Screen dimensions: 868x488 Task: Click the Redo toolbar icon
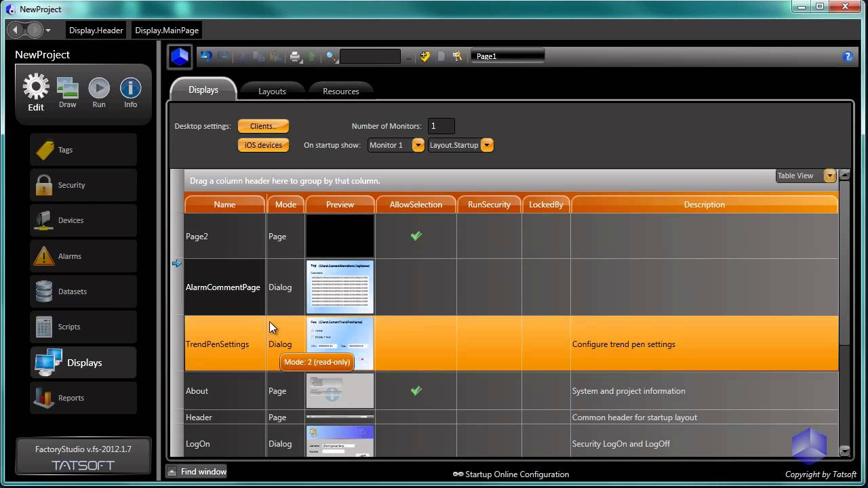point(223,56)
